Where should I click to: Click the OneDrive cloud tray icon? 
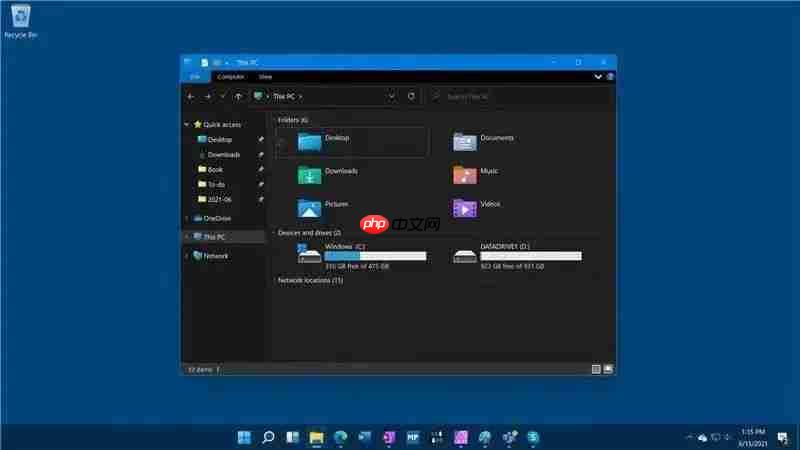703,438
